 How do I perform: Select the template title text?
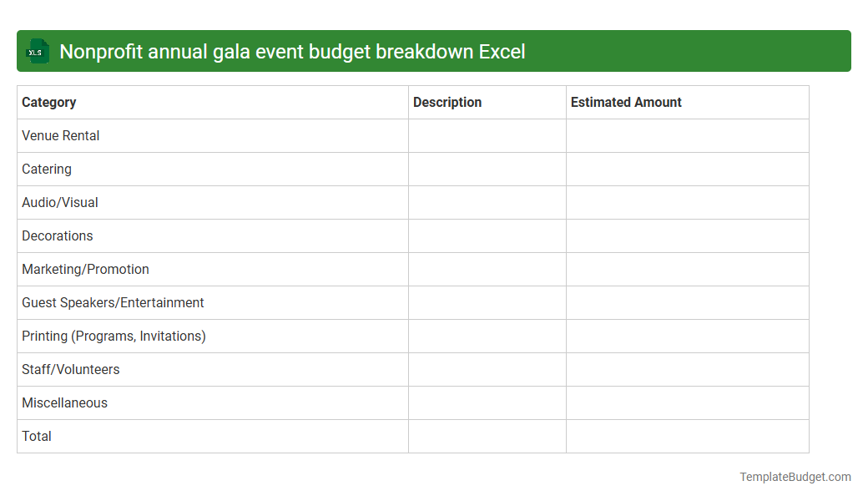(x=294, y=51)
